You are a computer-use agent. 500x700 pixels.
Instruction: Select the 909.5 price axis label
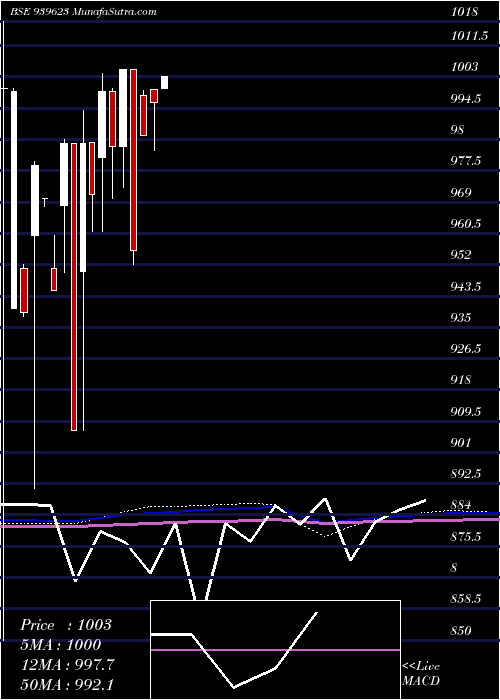(466, 411)
